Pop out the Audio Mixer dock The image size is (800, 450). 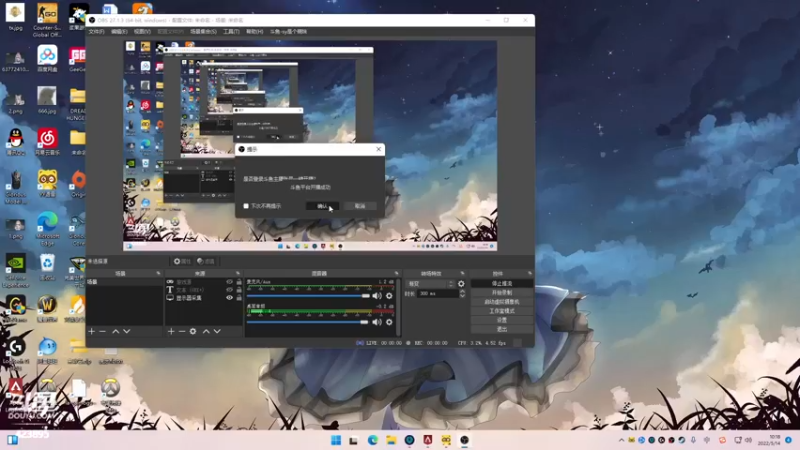click(x=396, y=273)
